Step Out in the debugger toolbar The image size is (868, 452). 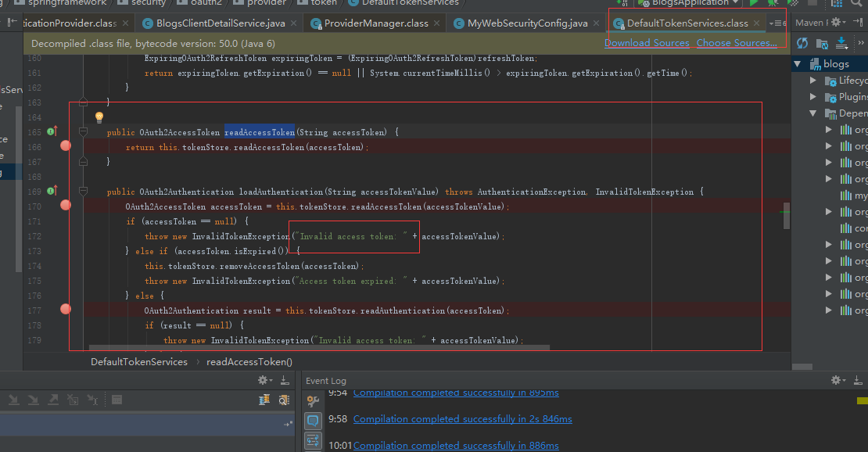(x=52, y=400)
